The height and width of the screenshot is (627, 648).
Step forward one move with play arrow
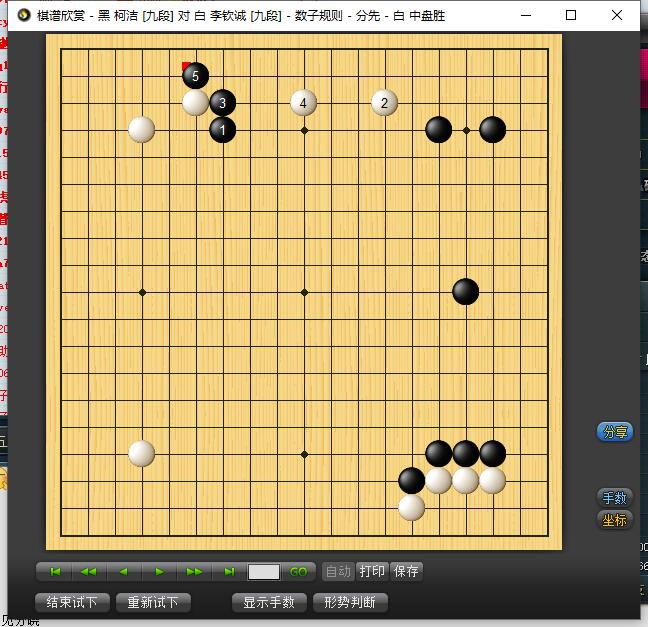pos(159,572)
